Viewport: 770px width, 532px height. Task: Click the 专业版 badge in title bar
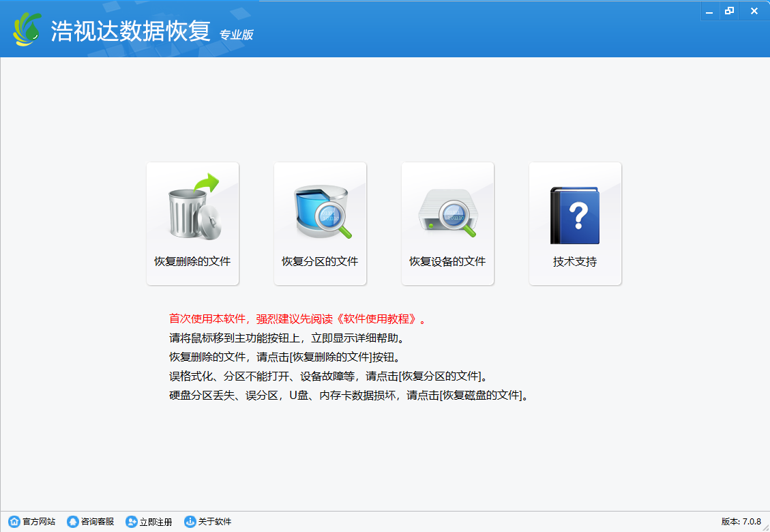[x=237, y=34]
